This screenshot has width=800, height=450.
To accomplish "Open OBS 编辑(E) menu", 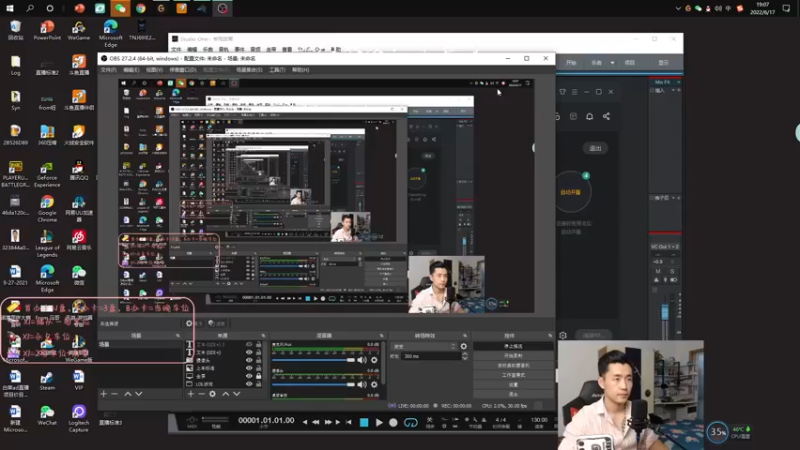I will pos(131,70).
